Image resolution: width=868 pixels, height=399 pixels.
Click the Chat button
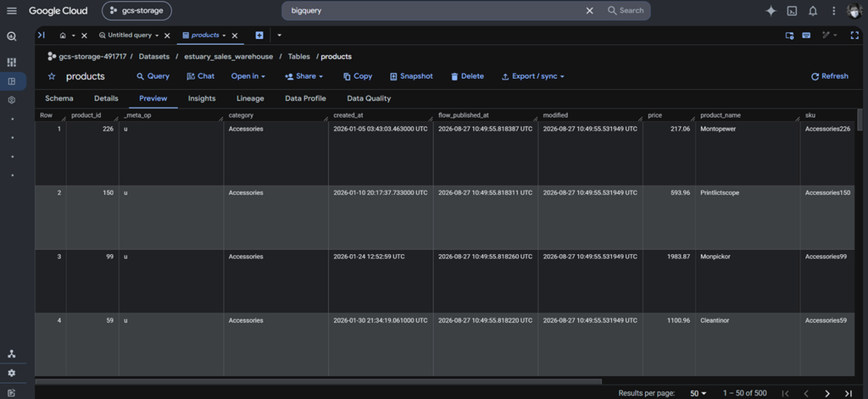(200, 76)
